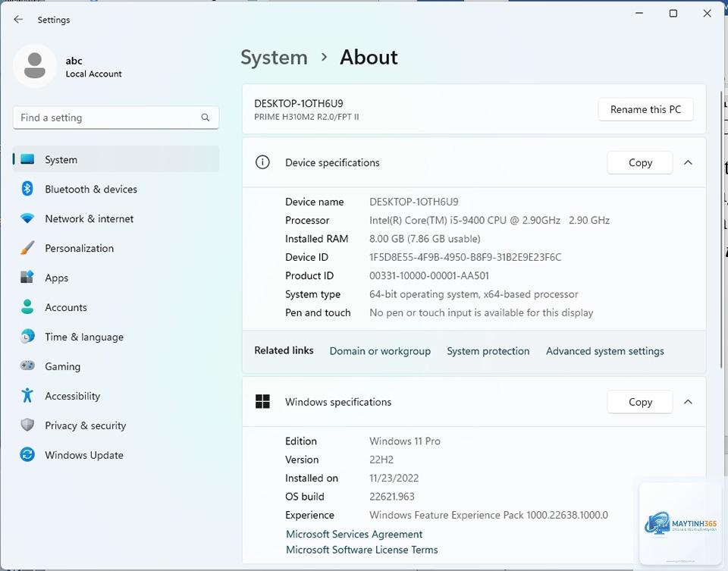The height and width of the screenshot is (571, 728).
Task: Click the Edition value Windows 11 Pro
Action: [x=405, y=441]
